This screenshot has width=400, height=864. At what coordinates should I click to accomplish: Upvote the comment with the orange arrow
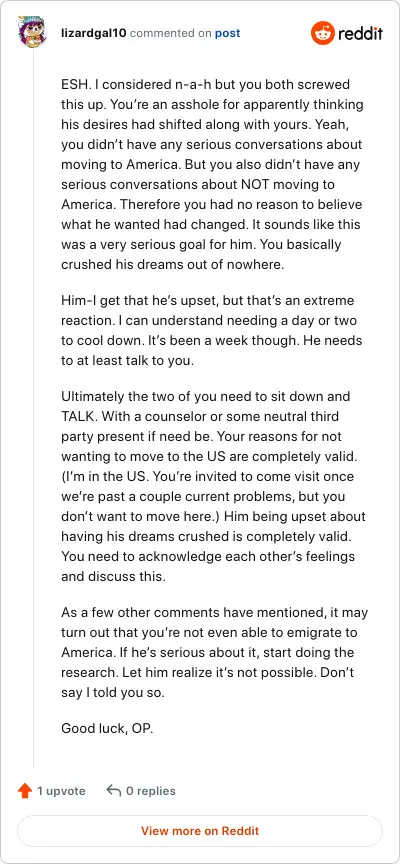coord(25,791)
